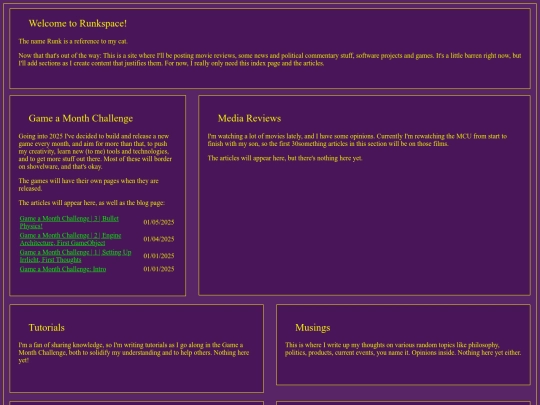The height and width of the screenshot is (405, 540).
Task: Click the 'The name Runk is a reference to my cat.' line
Action: 73,41
